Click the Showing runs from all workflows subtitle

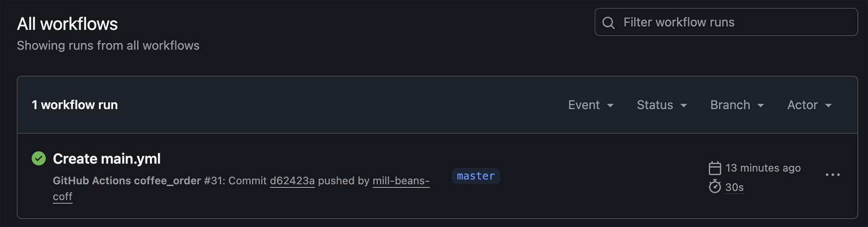[108, 46]
